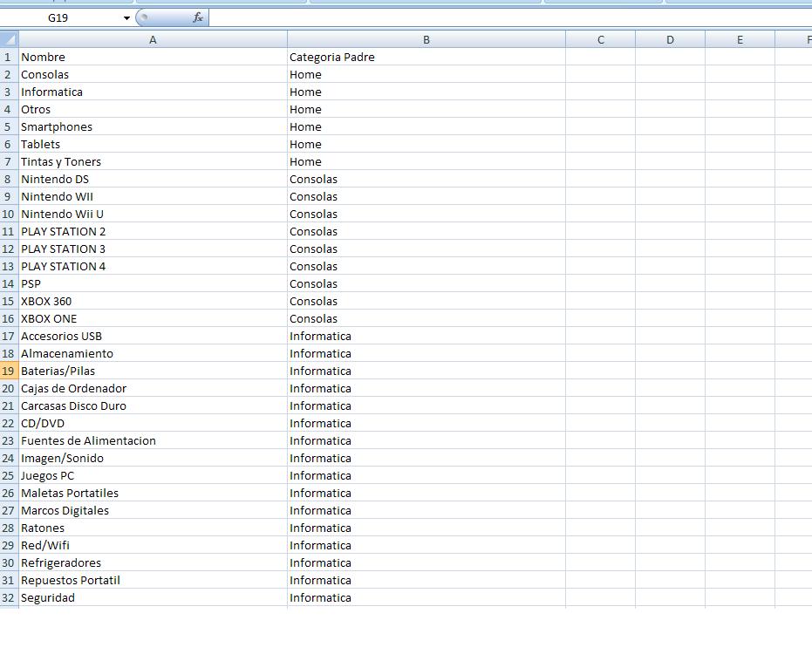Select the 'Cajas de Ordenador' cell
Image resolution: width=812 pixels, height=661 pixels.
pos(153,388)
